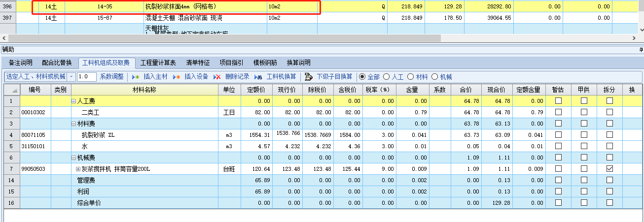This screenshot has width=644, height=222.
Task: Select the 人工 radio button
Action: (386, 77)
